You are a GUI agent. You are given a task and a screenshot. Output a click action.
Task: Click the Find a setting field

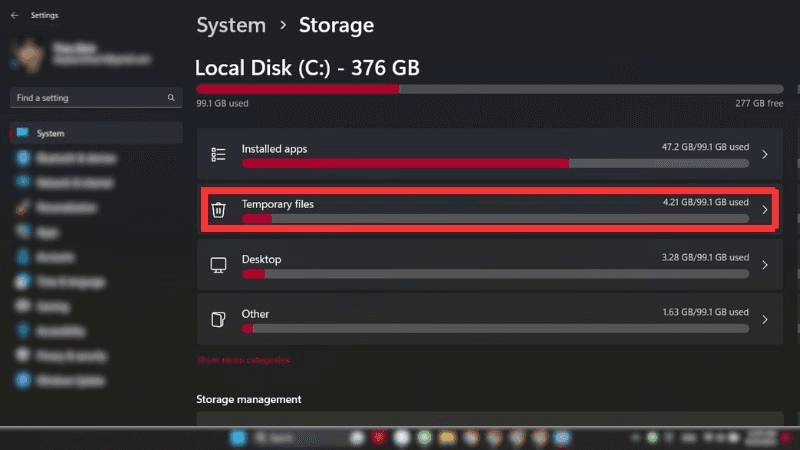coord(96,97)
